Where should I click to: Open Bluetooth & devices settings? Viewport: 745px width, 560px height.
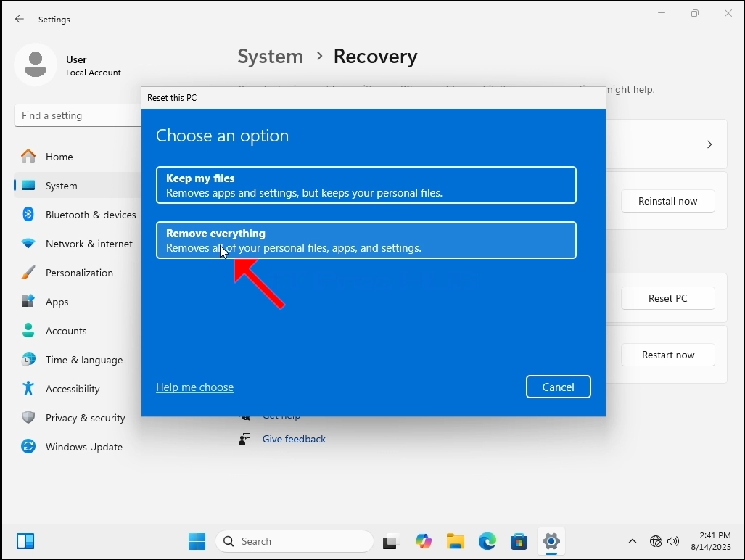point(78,215)
